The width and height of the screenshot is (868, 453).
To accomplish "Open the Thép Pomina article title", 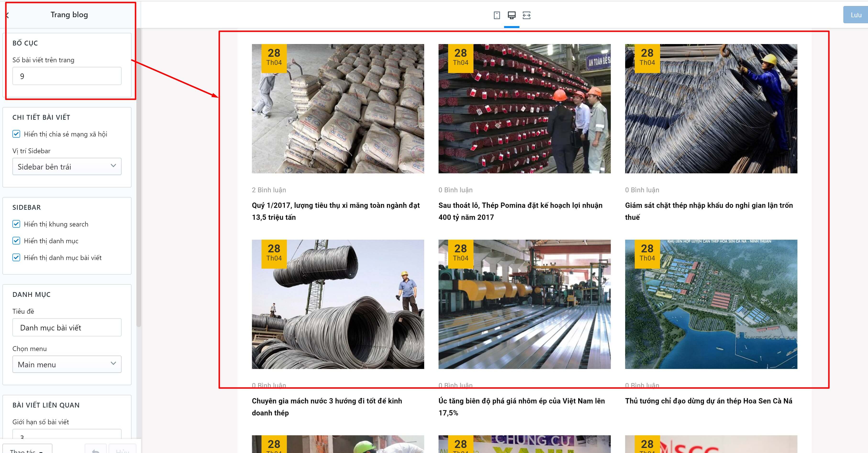I will pos(520,211).
